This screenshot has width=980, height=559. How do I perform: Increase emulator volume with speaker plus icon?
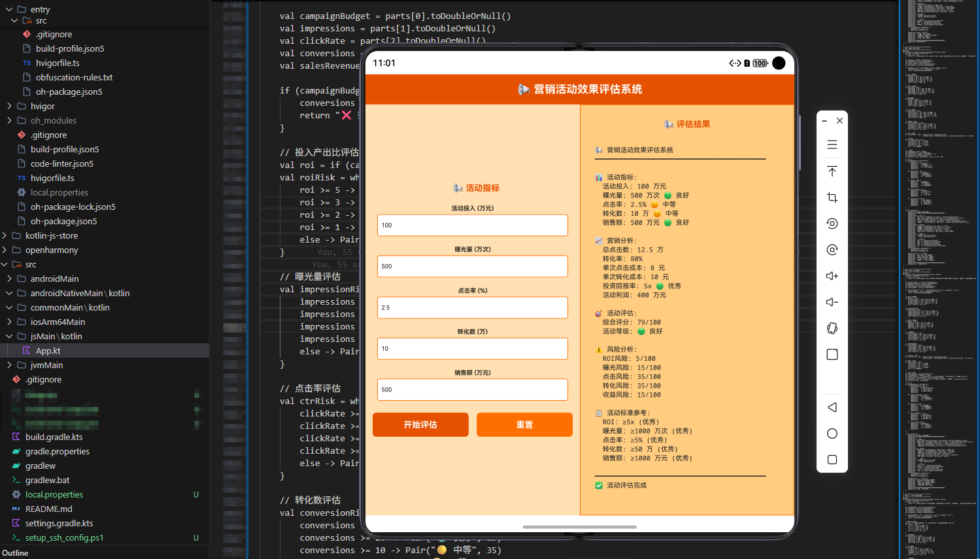click(x=832, y=276)
